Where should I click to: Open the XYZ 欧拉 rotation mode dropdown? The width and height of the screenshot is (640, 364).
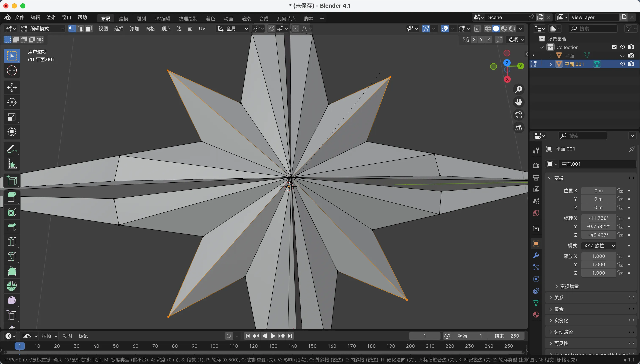tap(599, 245)
